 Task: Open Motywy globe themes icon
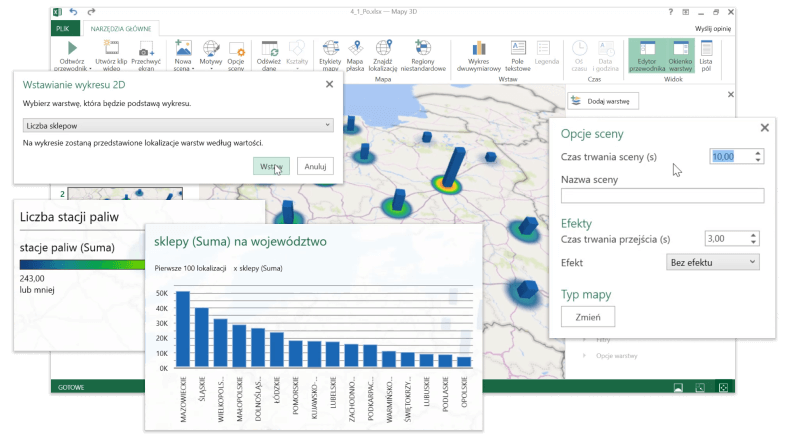[211, 48]
